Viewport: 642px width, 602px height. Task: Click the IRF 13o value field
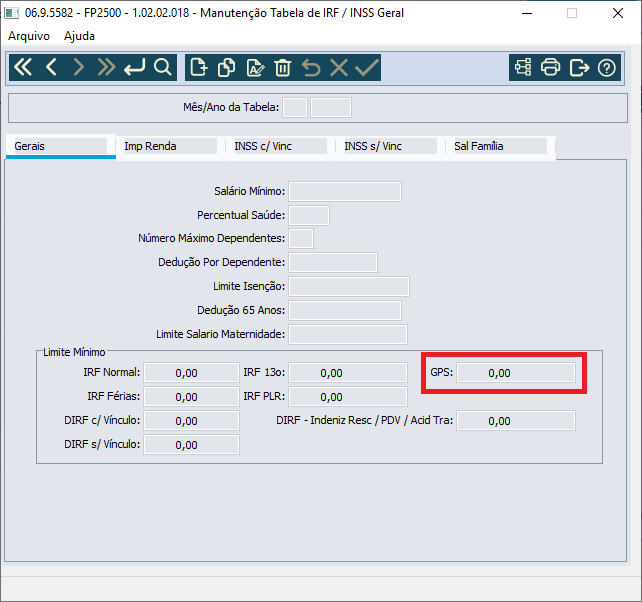348,373
